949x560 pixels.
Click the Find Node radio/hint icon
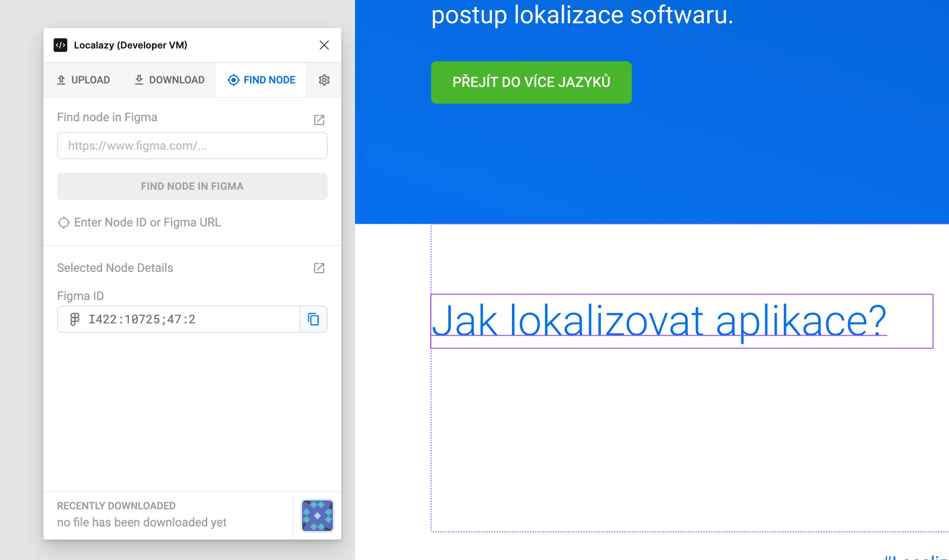click(63, 222)
